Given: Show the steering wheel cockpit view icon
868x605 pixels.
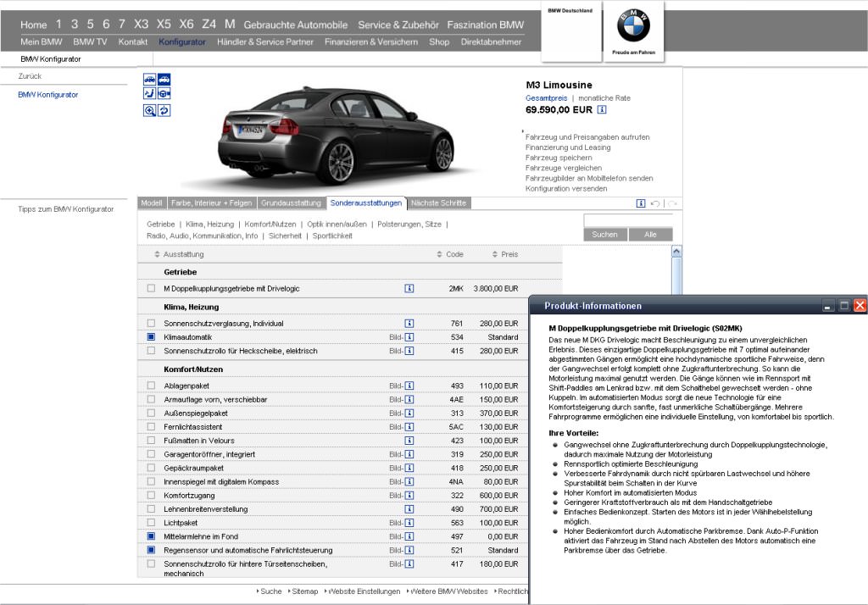Looking at the screenshot, I should tap(164, 93).
